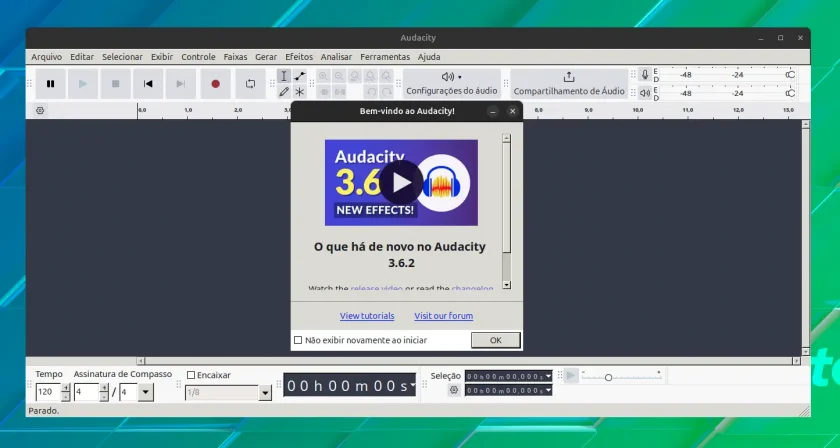Click the Fit Project to Width zoom icon

click(x=370, y=76)
